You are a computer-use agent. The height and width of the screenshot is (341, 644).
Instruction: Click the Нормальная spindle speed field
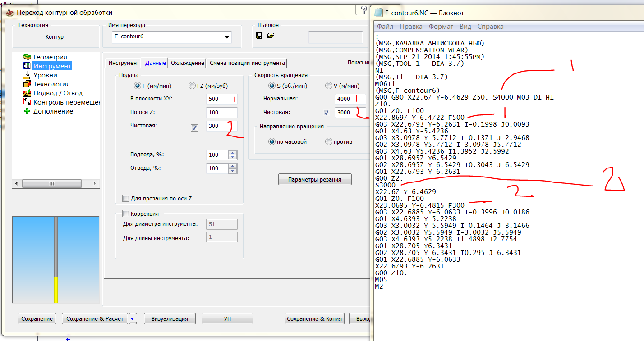(350, 99)
